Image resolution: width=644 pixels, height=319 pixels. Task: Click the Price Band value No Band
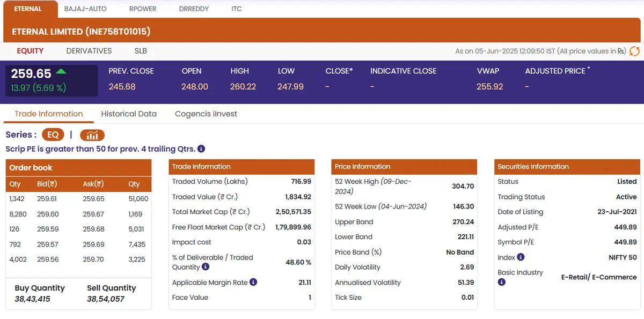click(x=460, y=252)
